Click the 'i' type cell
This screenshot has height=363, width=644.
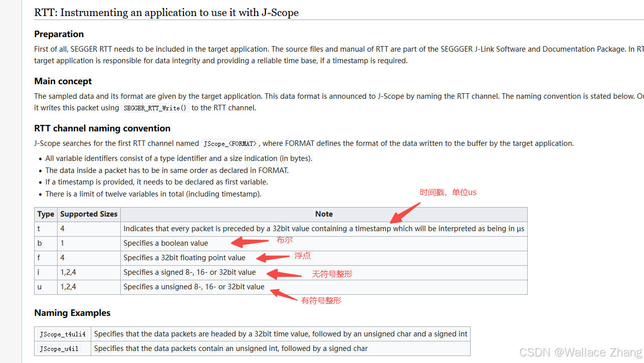(46, 272)
